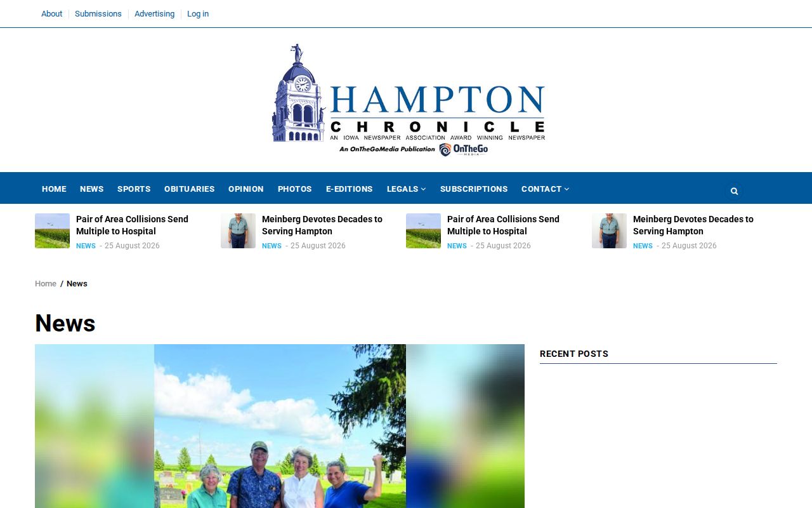Expand the Contact dropdown menu
The image size is (812, 508).
[x=545, y=189]
